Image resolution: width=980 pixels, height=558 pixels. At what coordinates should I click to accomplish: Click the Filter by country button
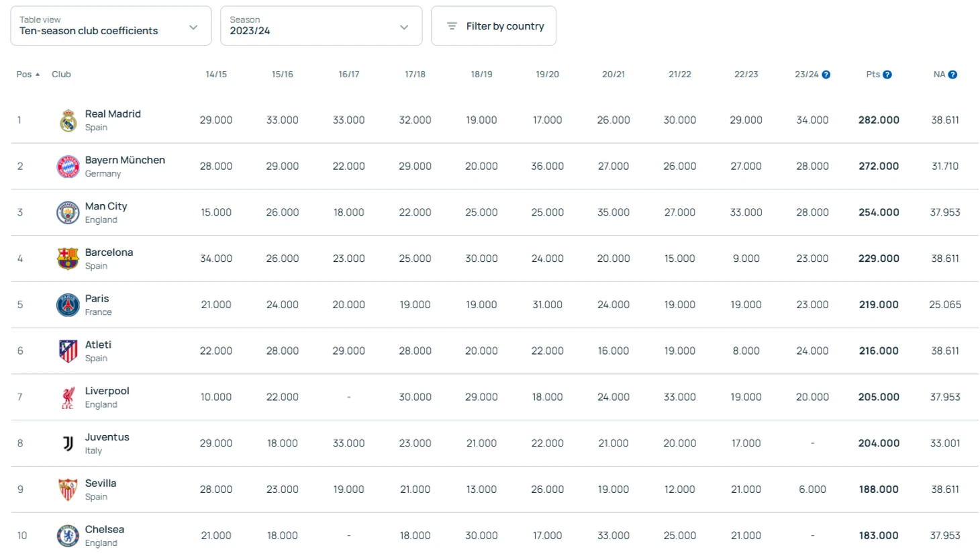[x=493, y=26]
